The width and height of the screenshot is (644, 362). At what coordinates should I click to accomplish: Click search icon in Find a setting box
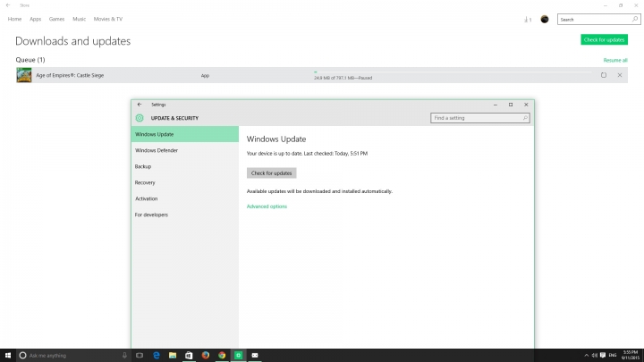pyautogui.click(x=525, y=118)
